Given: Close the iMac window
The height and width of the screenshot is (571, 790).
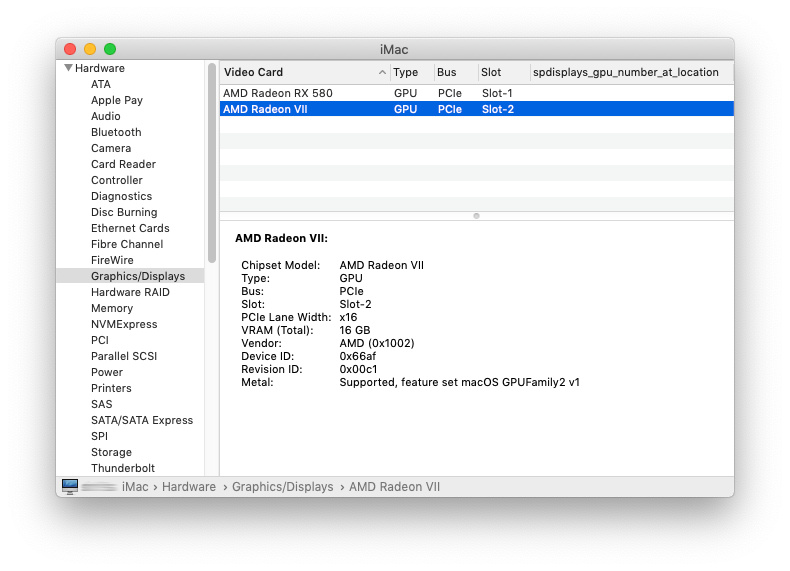Looking at the screenshot, I should tap(70, 49).
